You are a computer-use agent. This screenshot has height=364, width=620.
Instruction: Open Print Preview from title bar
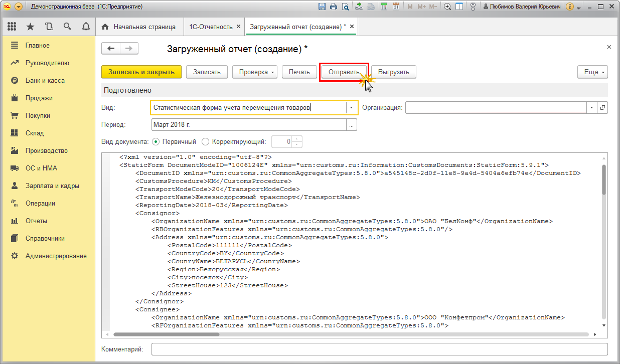[346, 7]
